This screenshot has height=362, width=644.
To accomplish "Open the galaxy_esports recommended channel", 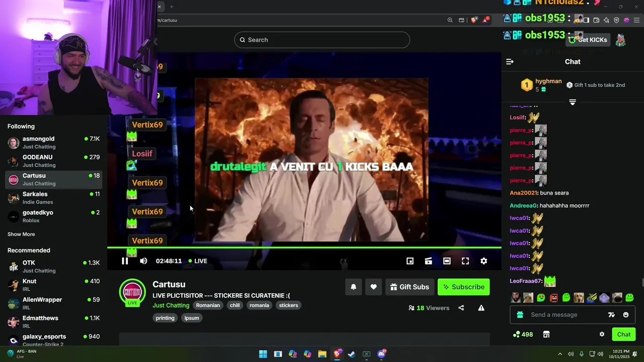I will [x=53, y=340].
